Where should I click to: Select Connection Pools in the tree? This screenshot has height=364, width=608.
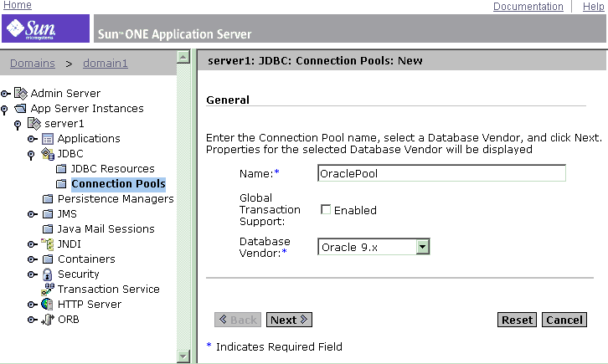[118, 184]
